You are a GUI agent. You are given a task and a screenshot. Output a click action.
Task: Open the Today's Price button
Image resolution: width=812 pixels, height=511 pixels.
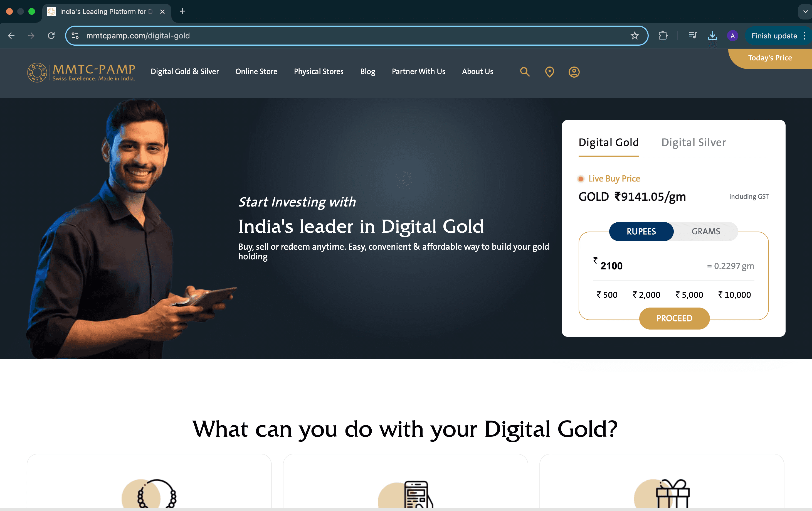tap(770, 58)
